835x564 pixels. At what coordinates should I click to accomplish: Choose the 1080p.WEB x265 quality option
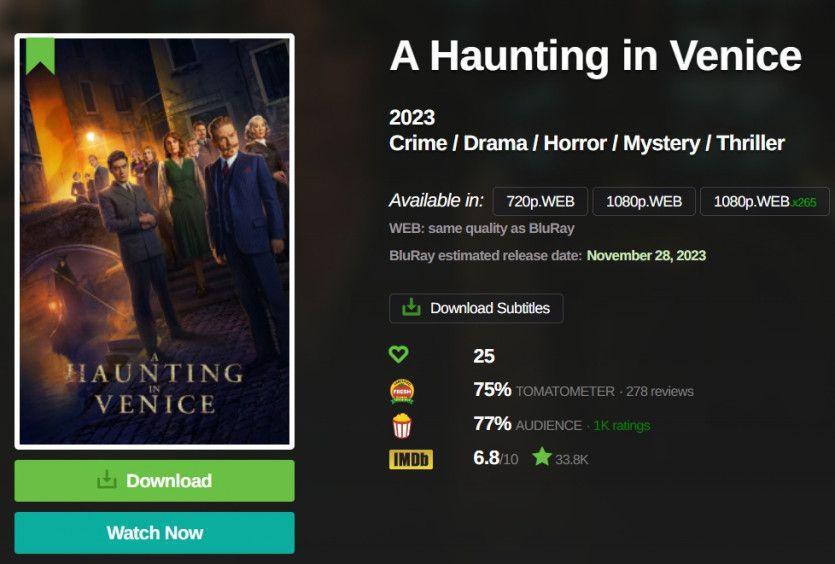coord(764,201)
